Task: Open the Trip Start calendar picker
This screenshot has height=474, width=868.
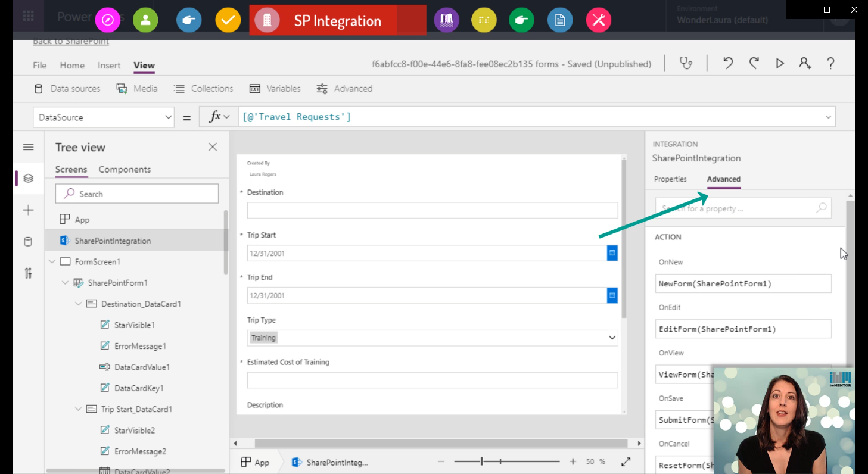Action: pos(612,253)
